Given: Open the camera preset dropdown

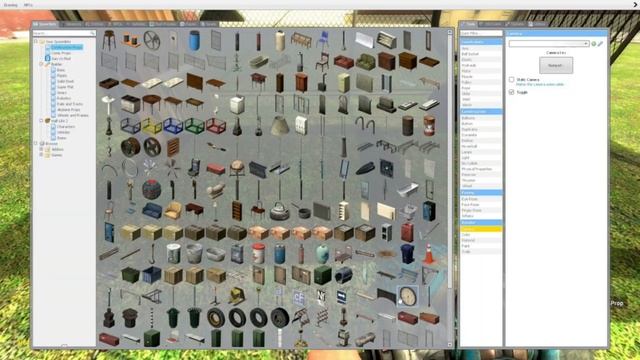Looking at the screenshot, I should tap(549, 43).
